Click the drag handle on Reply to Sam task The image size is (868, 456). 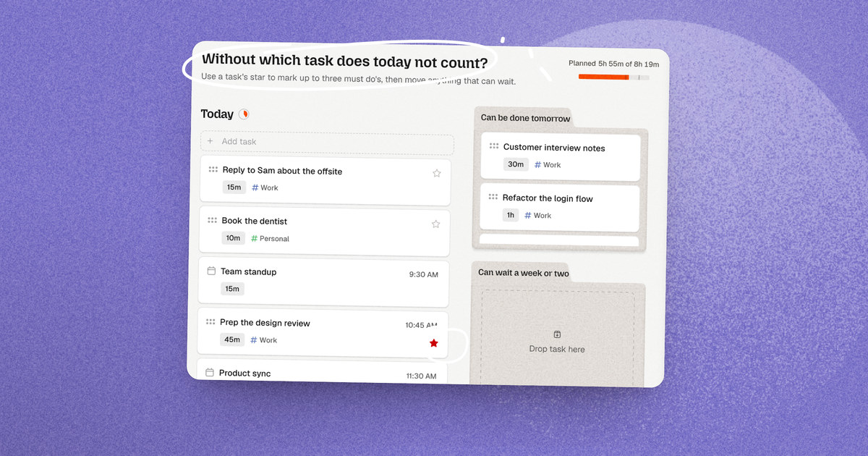pos(213,169)
